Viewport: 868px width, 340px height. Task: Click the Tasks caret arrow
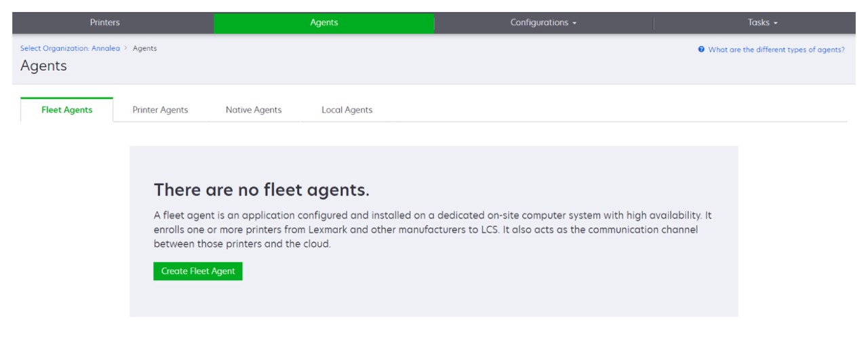(775, 23)
